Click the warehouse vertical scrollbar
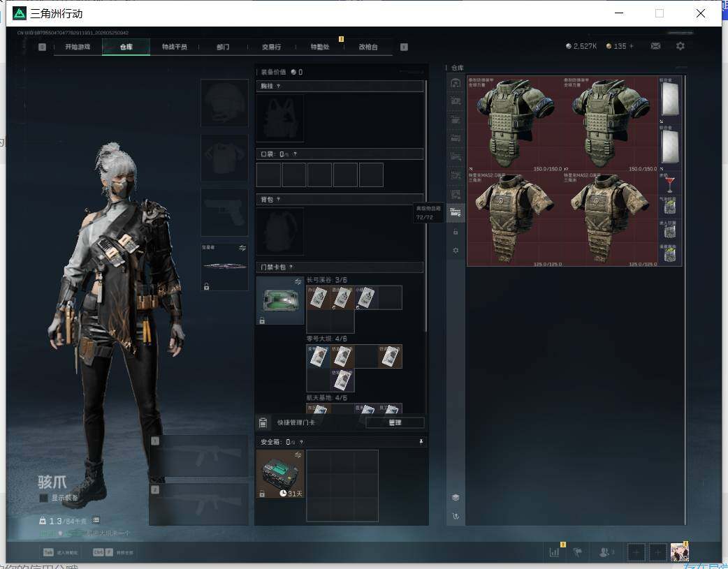The image size is (728, 569). click(x=685, y=300)
